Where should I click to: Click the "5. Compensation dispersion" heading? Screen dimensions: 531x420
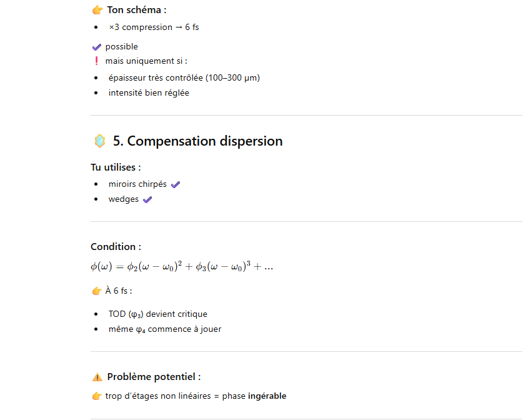pyautogui.click(x=197, y=141)
